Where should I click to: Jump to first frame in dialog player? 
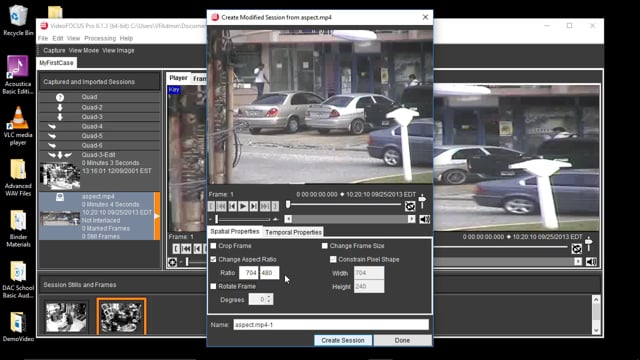pyautogui.click(x=221, y=206)
